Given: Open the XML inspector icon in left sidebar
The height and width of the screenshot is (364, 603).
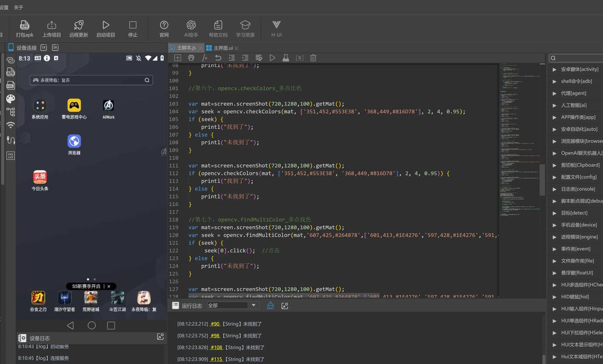Looking at the screenshot, I should [10, 85].
